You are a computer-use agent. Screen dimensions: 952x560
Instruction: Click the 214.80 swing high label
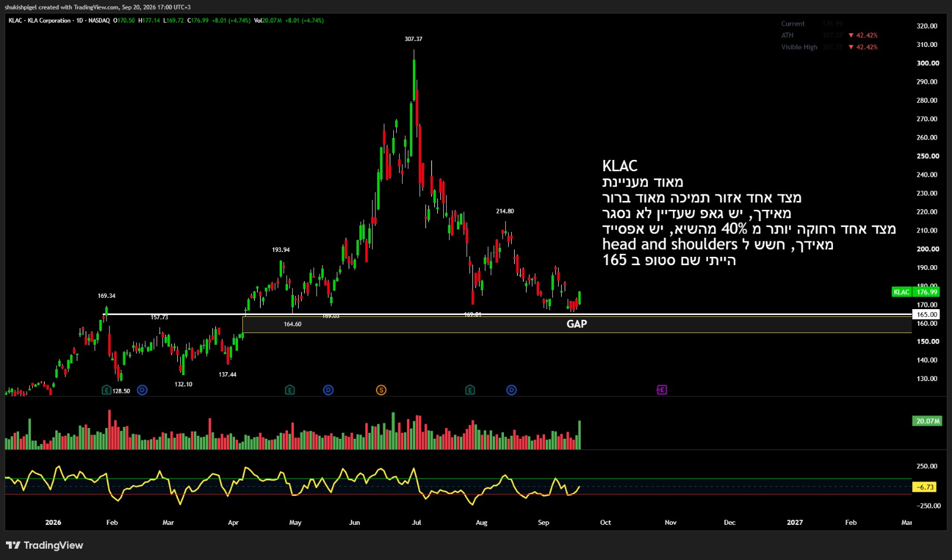505,211
